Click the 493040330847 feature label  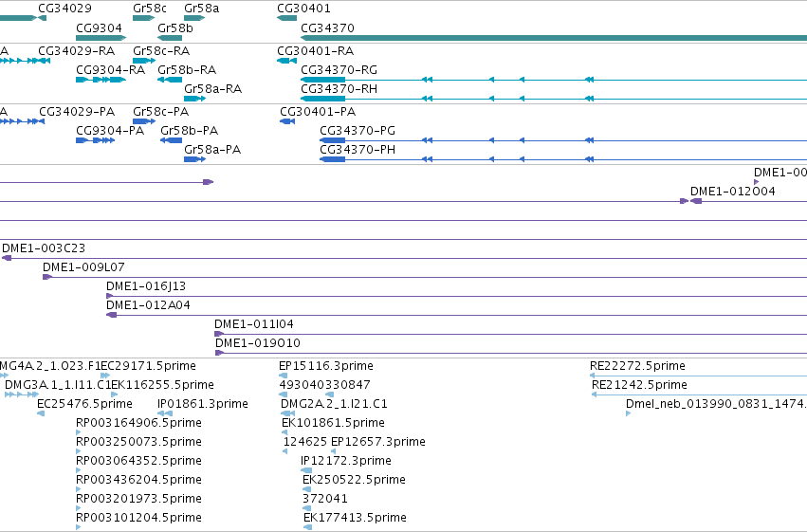pos(324,385)
